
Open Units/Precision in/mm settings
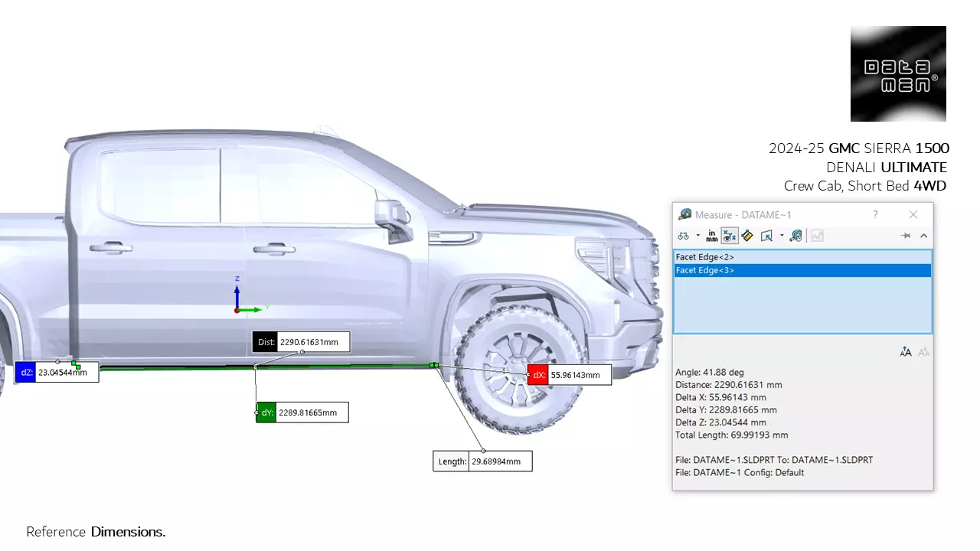tap(712, 236)
